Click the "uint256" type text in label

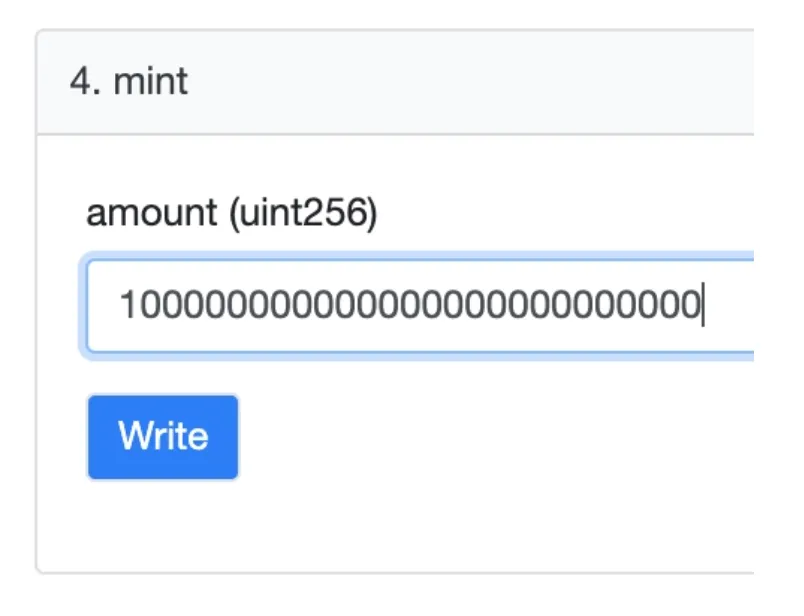302,213
